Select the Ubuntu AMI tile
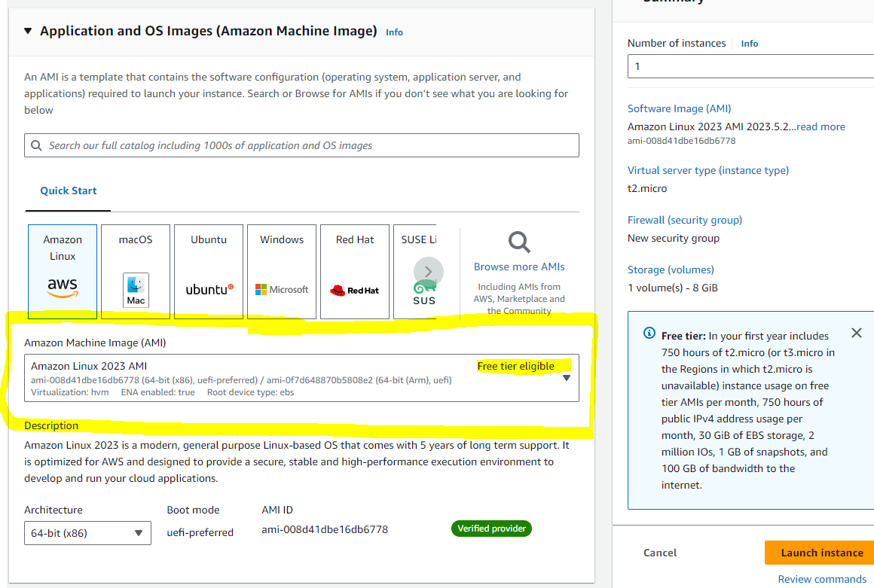 tap(209, 271)
